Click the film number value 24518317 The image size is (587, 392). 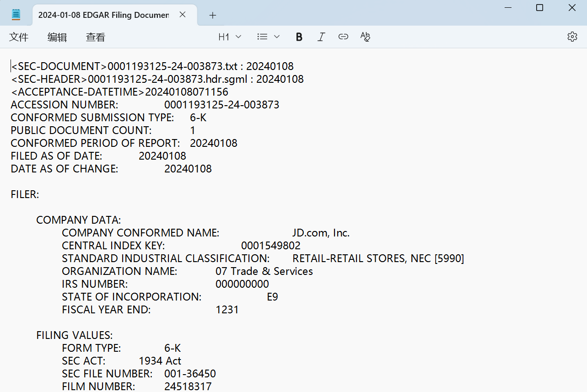click(188, 387)
